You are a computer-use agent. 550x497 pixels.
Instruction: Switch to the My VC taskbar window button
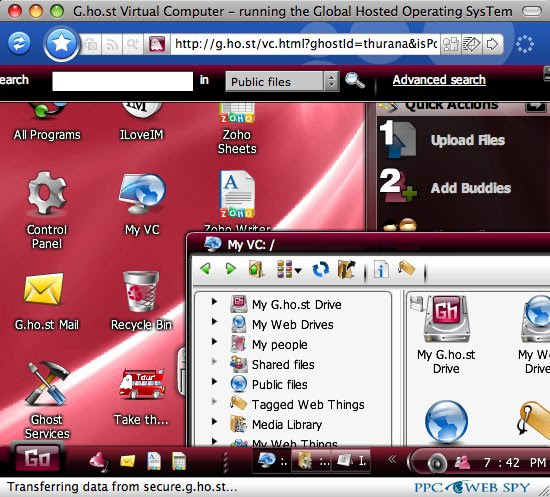tap(272, 461)
